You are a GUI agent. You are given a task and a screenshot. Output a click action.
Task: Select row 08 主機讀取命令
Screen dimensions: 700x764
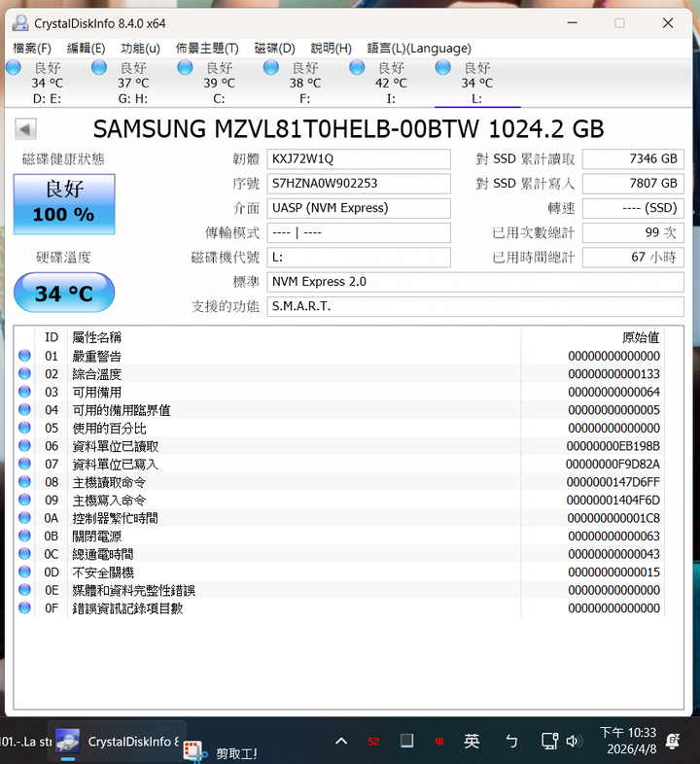click(339, 482)
